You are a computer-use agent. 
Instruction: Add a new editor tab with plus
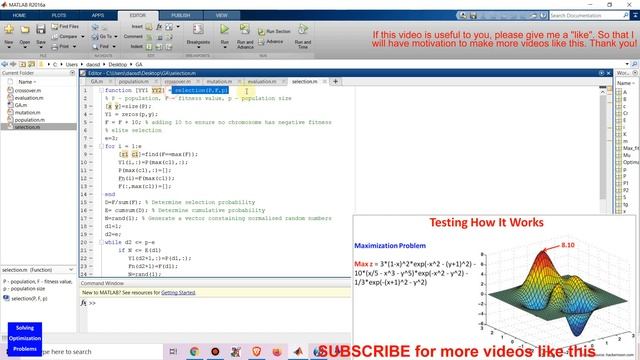pyautogui.click(x=336, y=82)
